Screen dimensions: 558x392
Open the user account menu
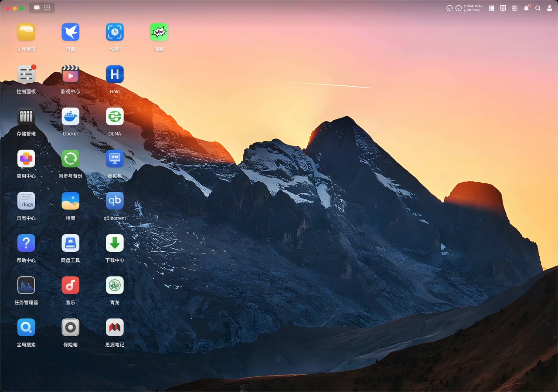549,8
